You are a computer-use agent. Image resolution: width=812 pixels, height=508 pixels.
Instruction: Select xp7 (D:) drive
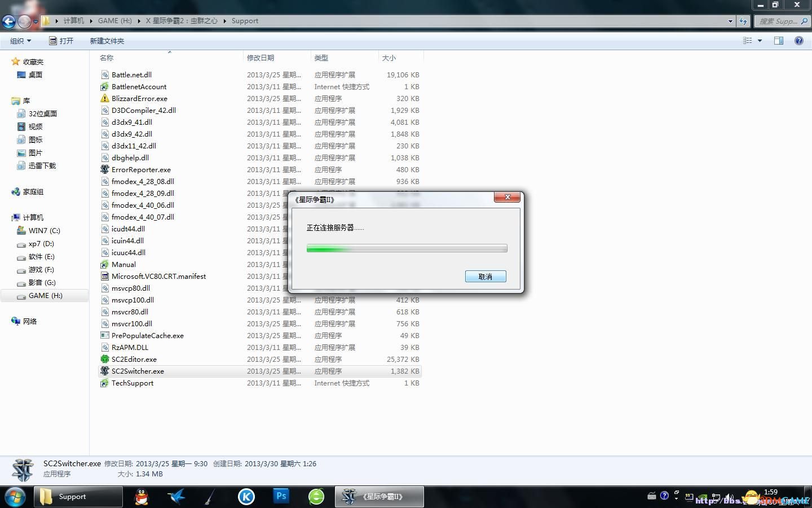click(41, 243)
